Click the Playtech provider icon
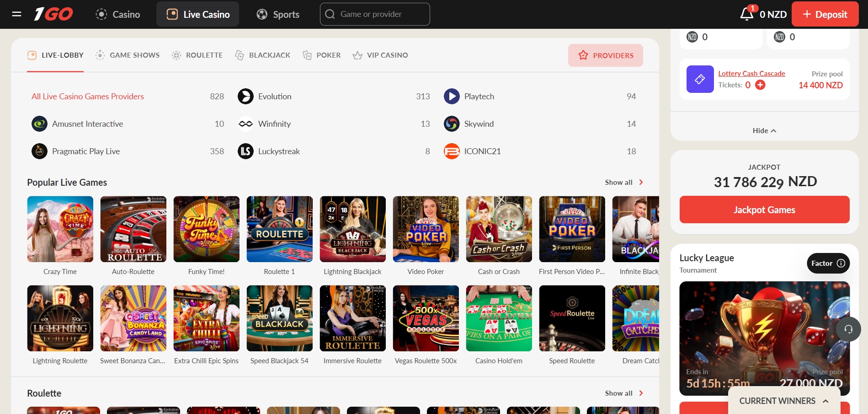Screen dimensions: 868x414 tap(452, 97)
